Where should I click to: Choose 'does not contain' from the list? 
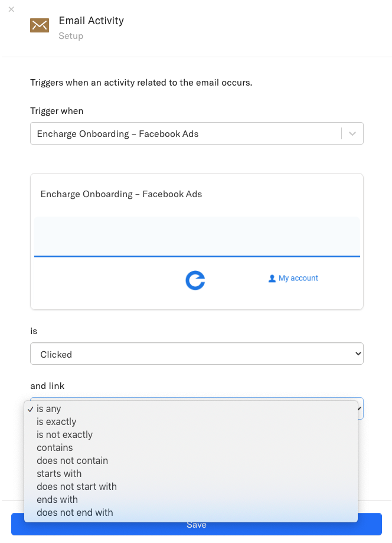coord(73,460)
